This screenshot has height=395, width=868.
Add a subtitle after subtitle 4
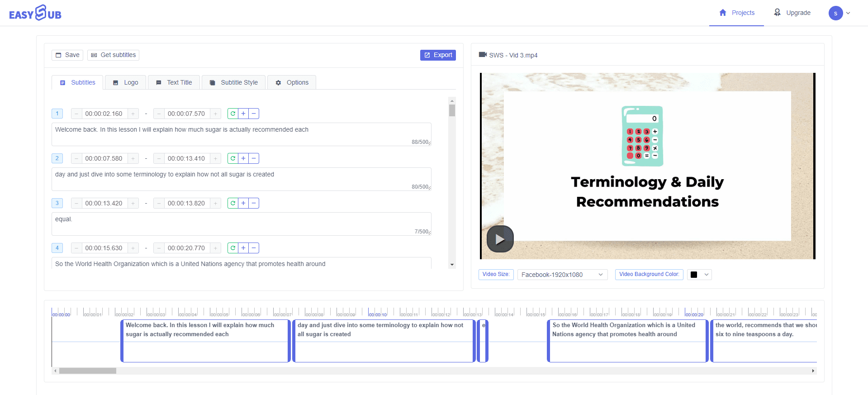[243, 248]
